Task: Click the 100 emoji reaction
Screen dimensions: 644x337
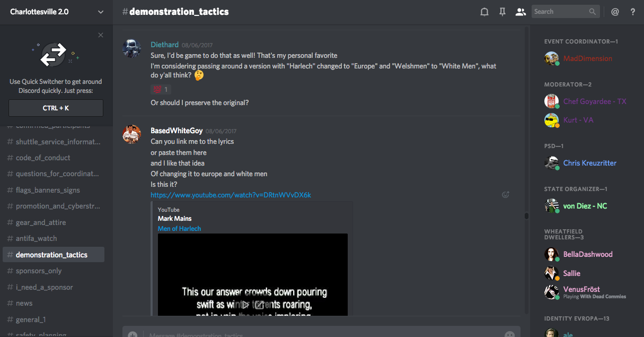Action: pyautogui.click(x=160, y=89)
